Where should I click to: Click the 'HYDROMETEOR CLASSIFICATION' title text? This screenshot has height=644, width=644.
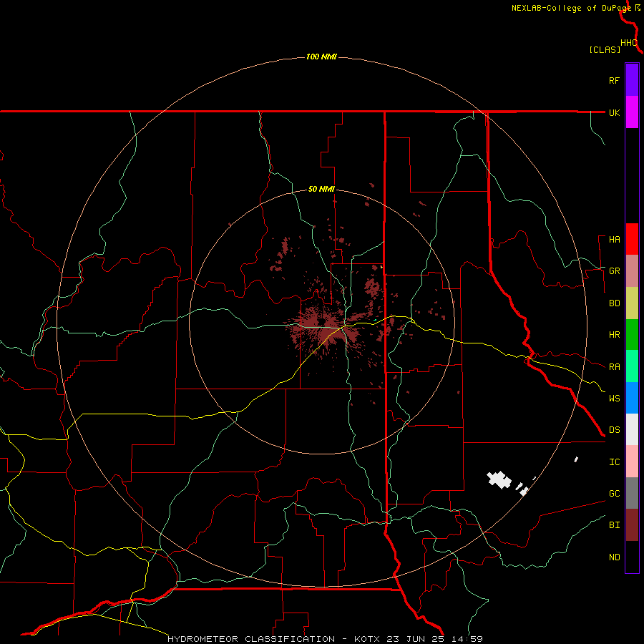(x=251, y=639)
